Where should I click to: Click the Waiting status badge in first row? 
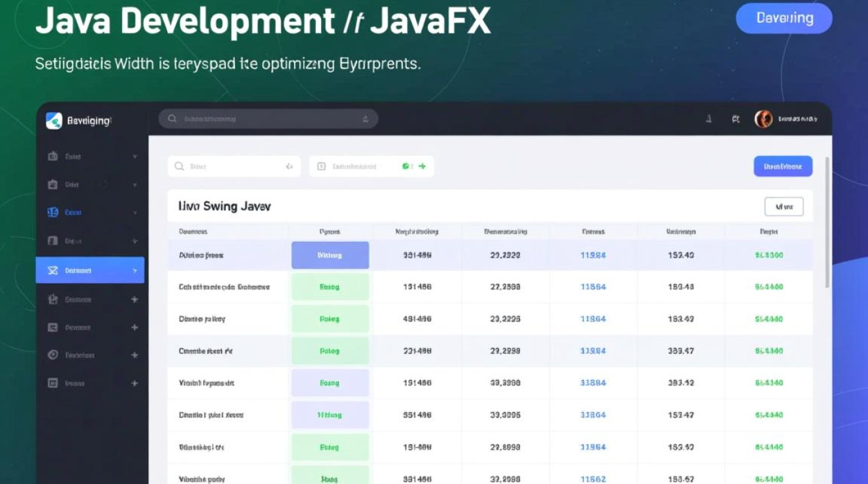(x=330, y=255)
